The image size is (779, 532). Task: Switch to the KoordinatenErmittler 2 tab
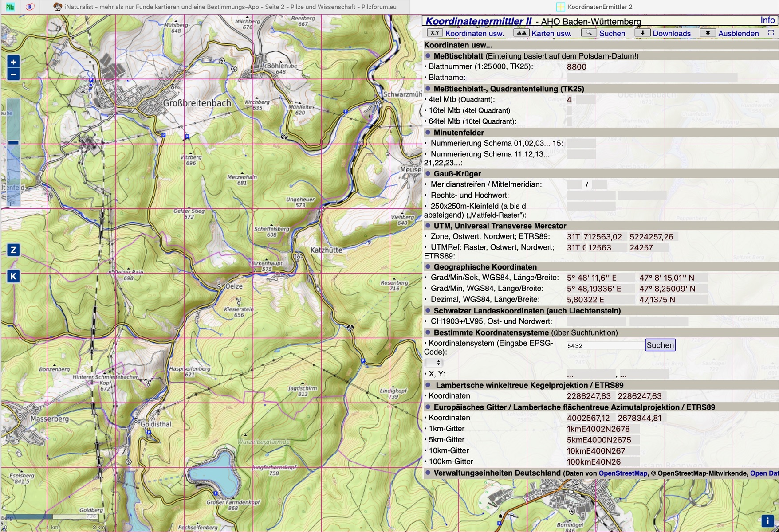pos(594,7)
